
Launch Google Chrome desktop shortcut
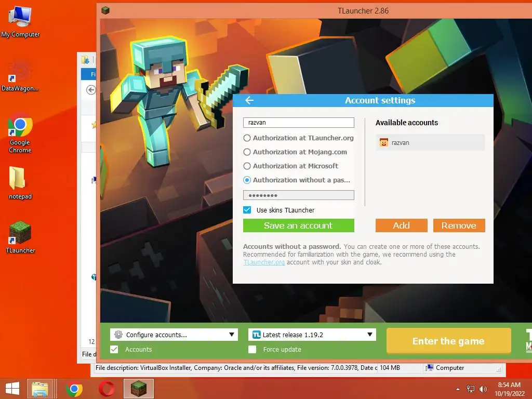20,134
